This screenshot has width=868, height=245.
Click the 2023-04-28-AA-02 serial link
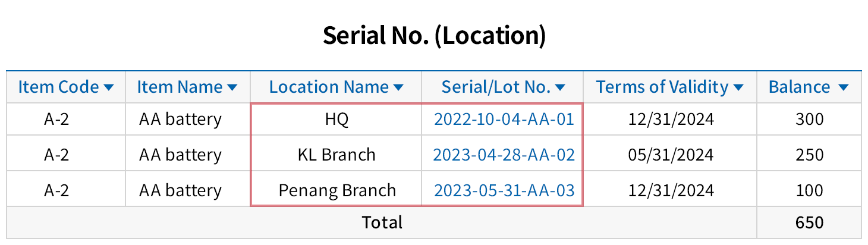pos(504,155)
